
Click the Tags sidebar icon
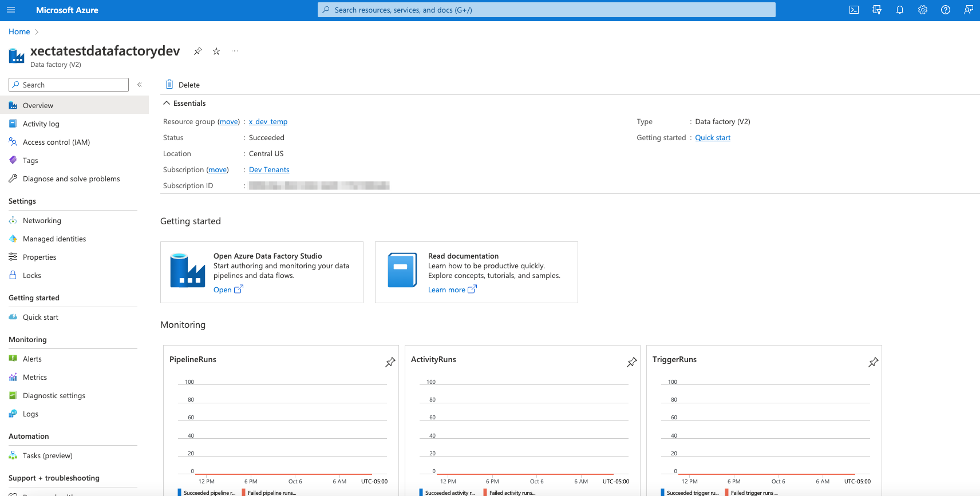pos(13,160)
